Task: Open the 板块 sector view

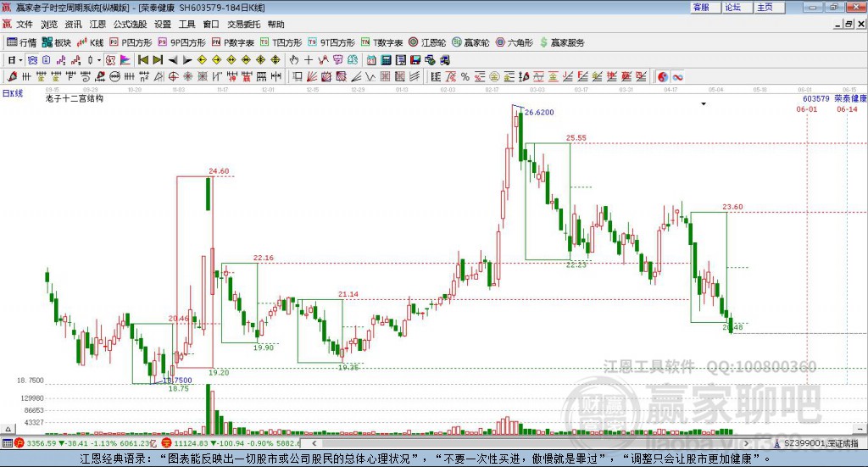Action: [57, 42]
